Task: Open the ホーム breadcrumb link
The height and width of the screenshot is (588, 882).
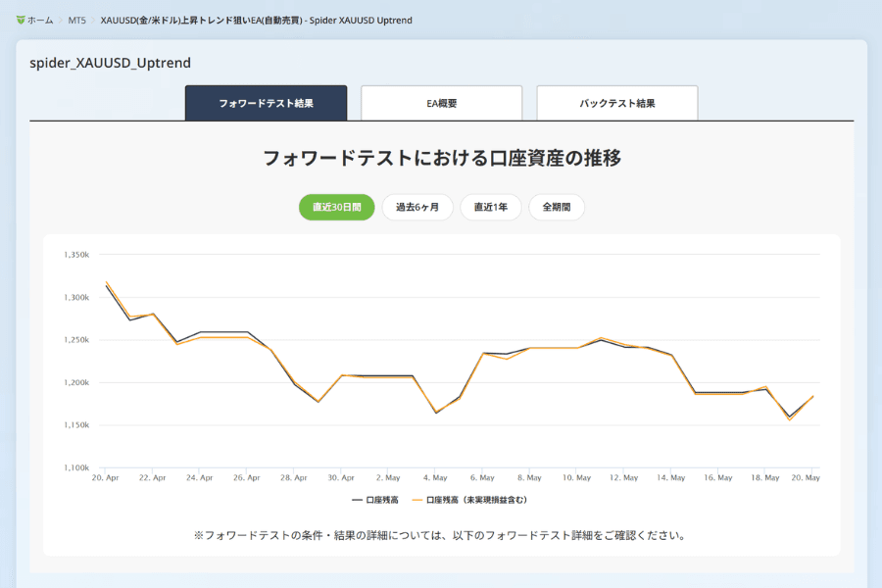Action: coord(40,21)
